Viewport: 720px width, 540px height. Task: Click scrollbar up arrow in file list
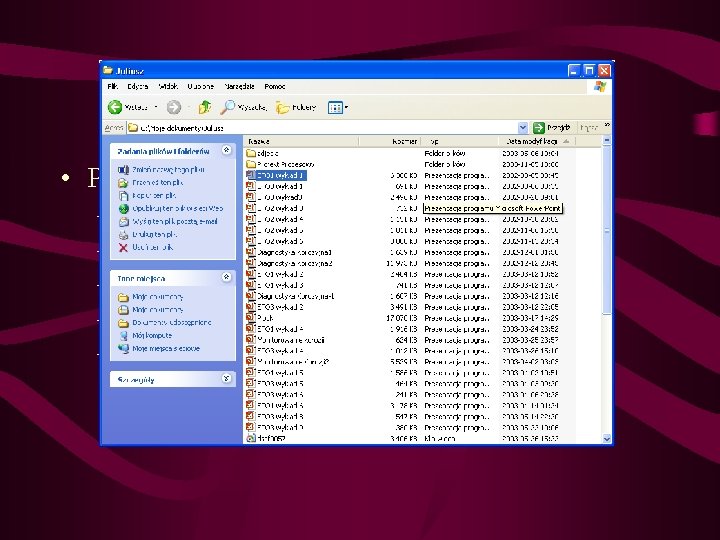[607, 141]
